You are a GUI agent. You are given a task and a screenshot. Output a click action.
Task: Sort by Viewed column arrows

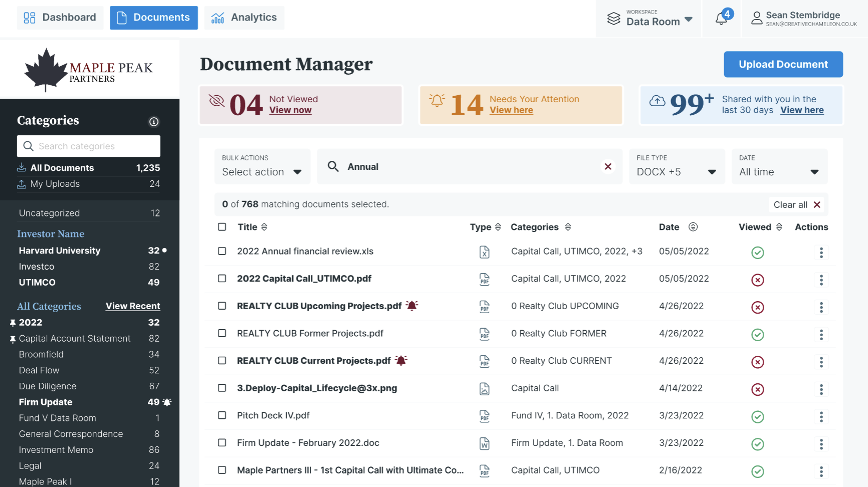coord(779,227)
